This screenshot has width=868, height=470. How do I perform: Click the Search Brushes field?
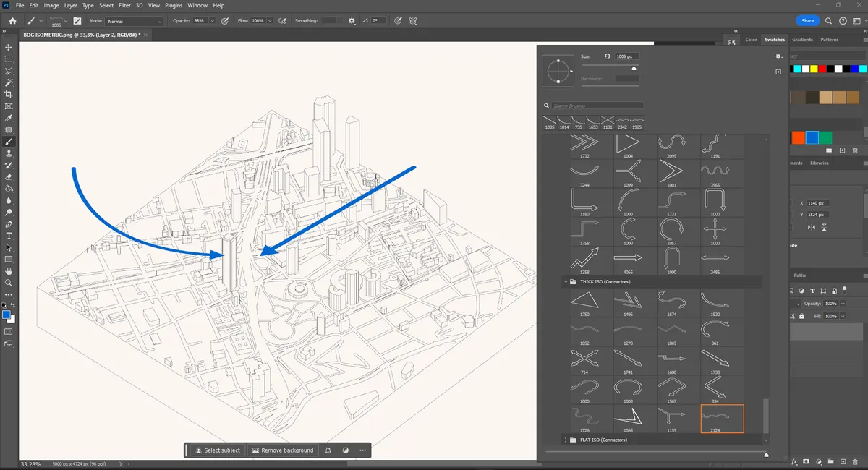tap(597, 106)
